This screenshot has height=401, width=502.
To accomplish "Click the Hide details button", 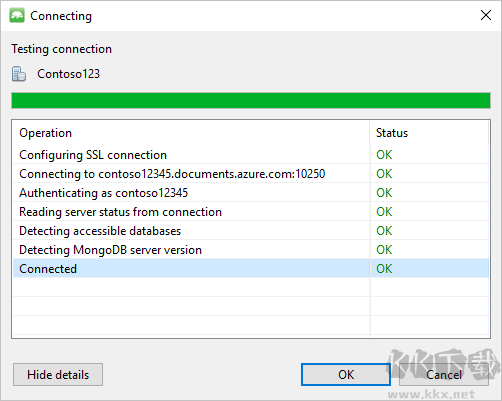I will tap(58, 375).
